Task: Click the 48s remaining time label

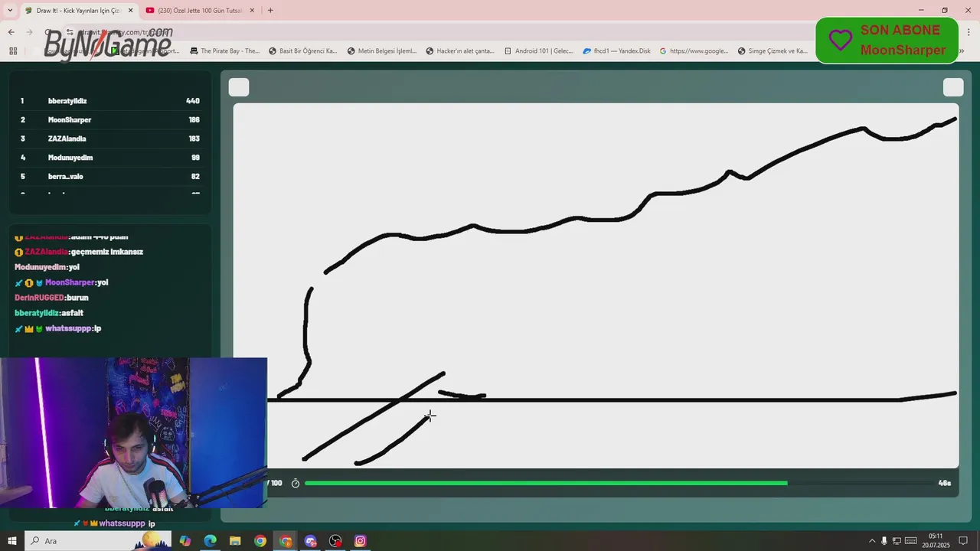Action: 945,483
